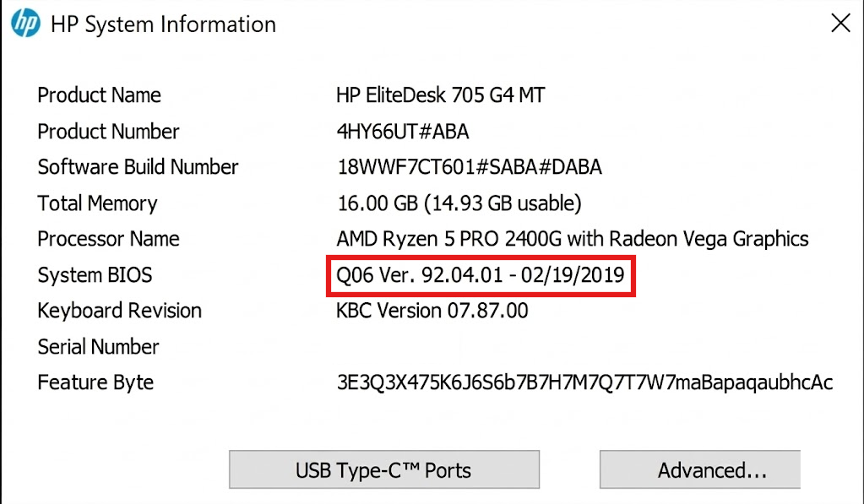Click the Product Number value 4HY66UT#ABA
This screenshot has height=504, width=864.
pos(404,132)
